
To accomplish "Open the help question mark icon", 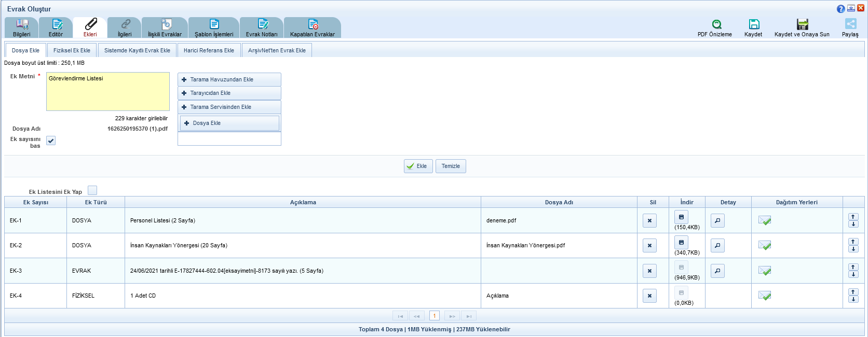I will click(840, 9).
